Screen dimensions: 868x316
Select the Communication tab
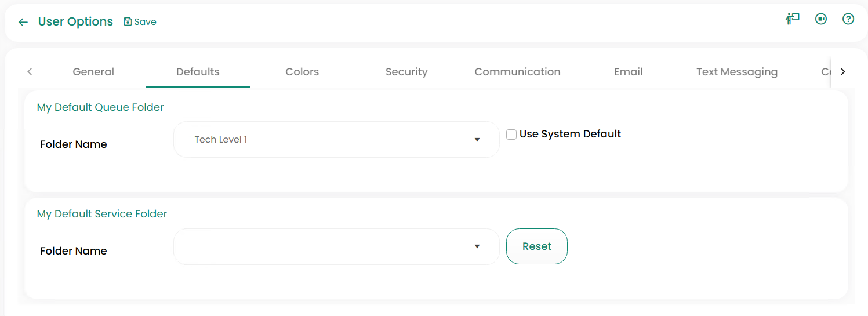click(x=517, y=72)
